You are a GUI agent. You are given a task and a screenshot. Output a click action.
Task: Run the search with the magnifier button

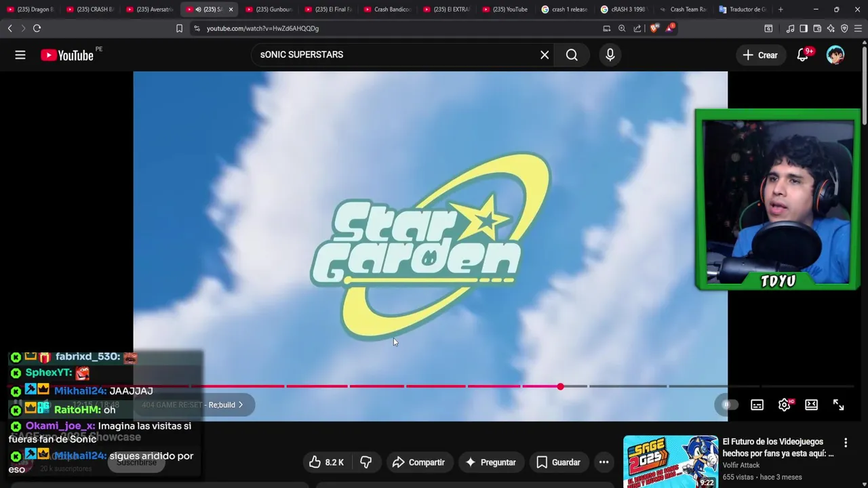(x=572, y=55)
